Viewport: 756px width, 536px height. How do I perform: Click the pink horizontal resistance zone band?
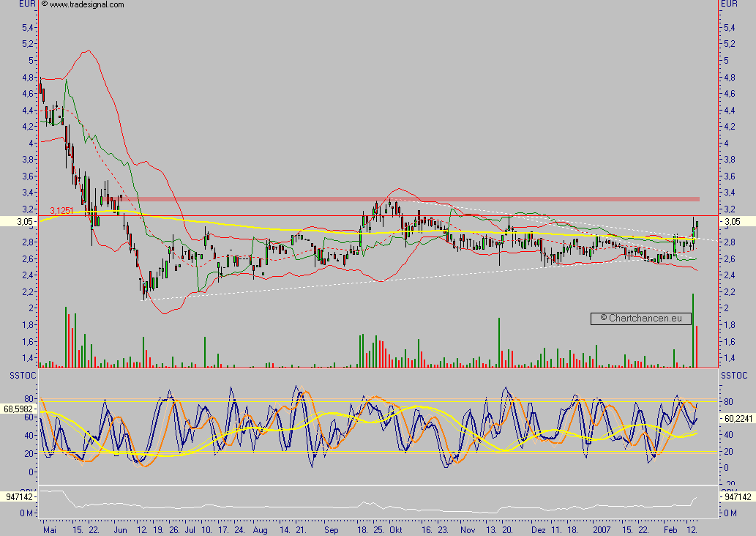click(x=400, y=198)
